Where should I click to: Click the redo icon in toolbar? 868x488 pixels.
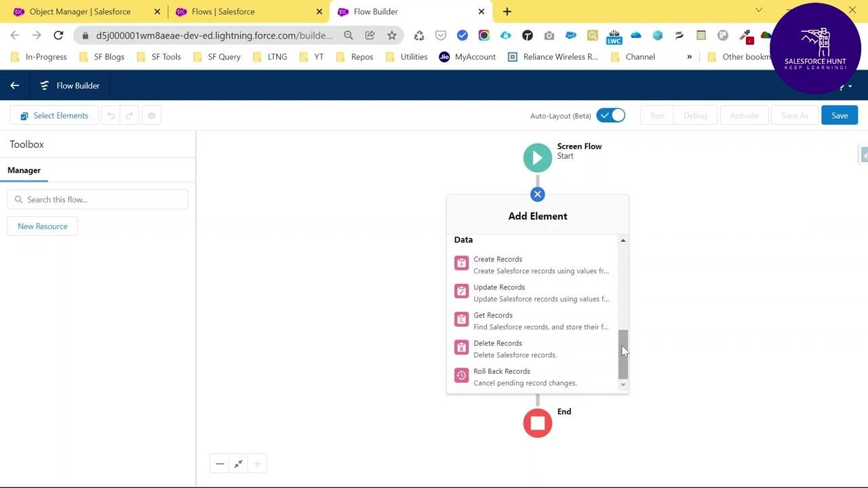[x=130, y=116]
